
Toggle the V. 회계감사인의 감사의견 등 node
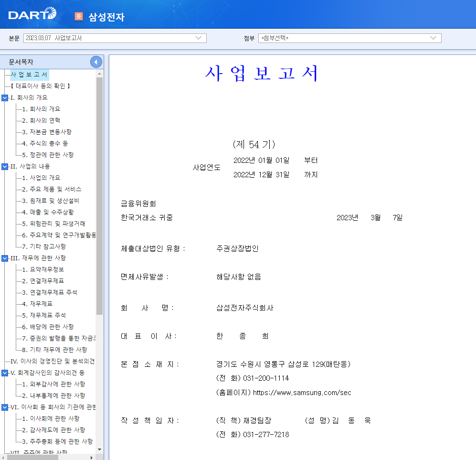5,373
